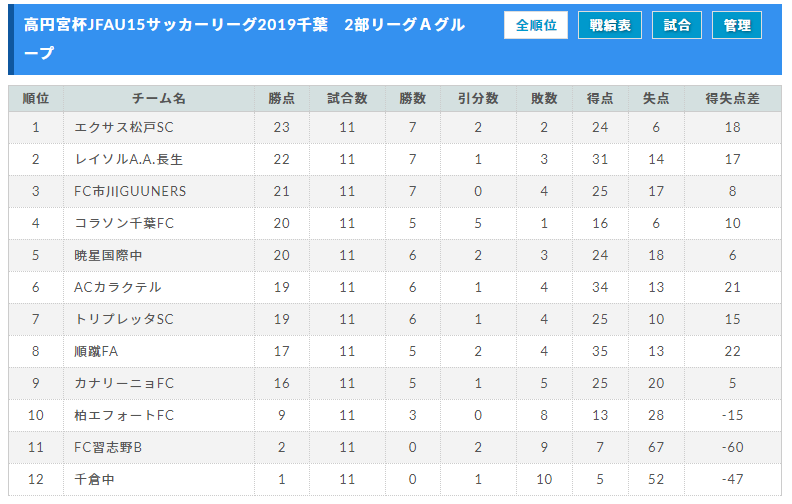Select カナリーニョFC team entry

click(x=124, y=383)
